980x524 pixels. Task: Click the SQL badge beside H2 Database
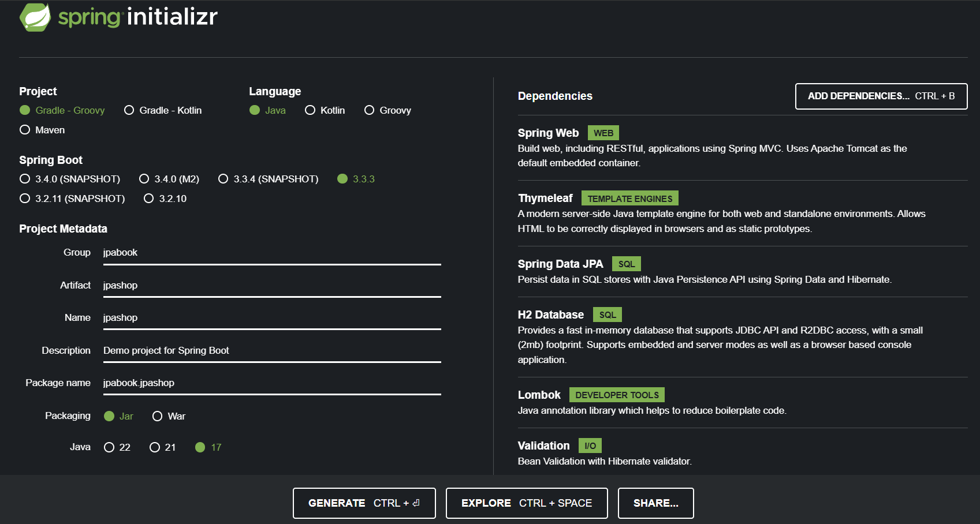coord(608,315)
